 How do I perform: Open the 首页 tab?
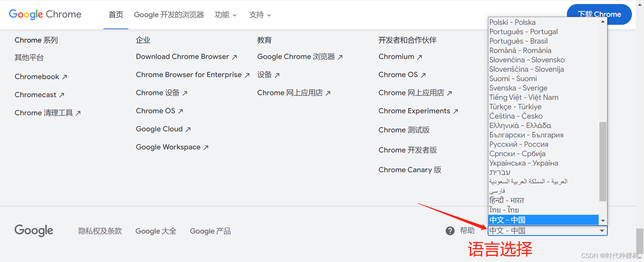[116, 15]
